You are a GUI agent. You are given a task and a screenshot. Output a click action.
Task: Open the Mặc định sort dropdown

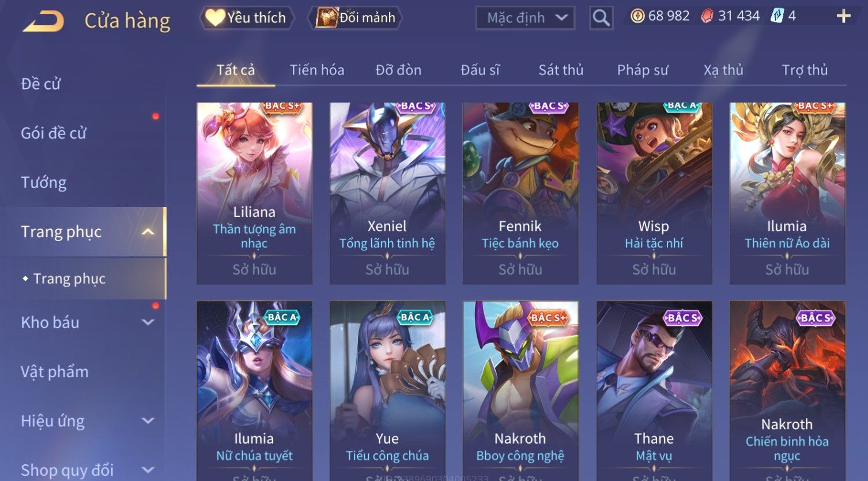525,18
